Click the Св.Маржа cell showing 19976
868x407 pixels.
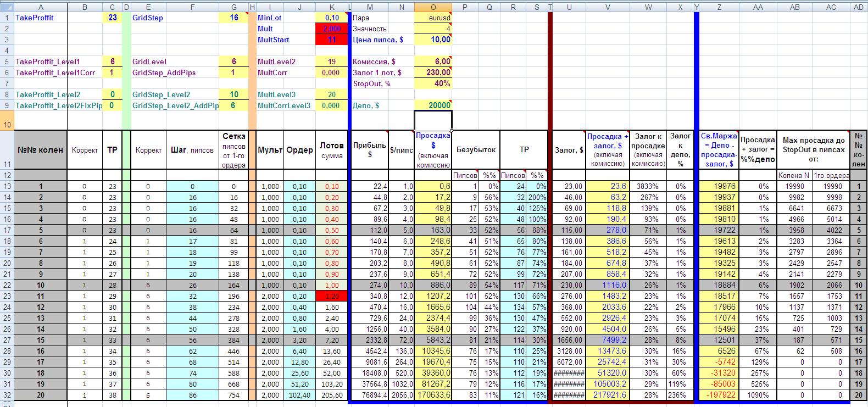pos(719,186)
